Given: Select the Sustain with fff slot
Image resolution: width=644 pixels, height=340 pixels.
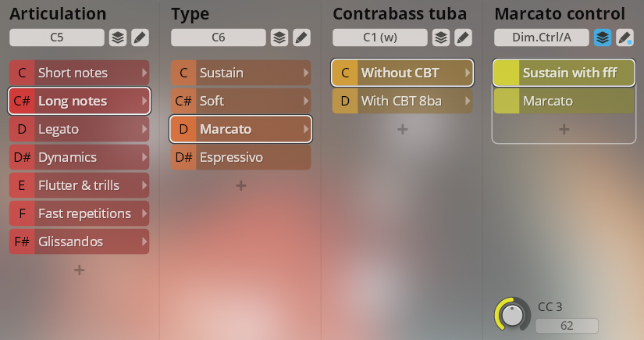Looking at the screenshot, I should 564,73.
